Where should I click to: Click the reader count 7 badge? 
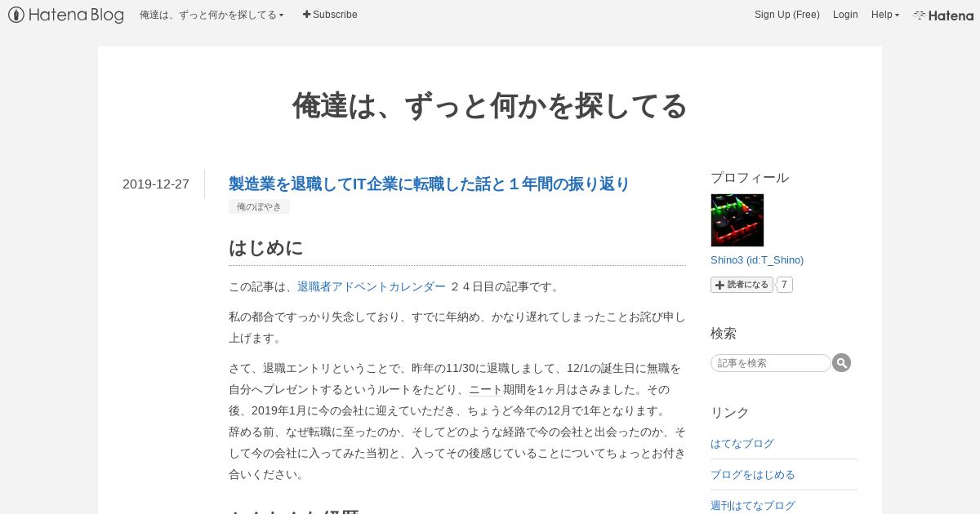coord(784,285)
